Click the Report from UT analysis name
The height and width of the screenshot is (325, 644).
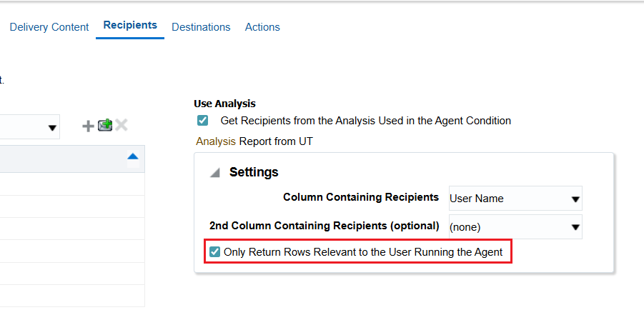tap(276, 141)
